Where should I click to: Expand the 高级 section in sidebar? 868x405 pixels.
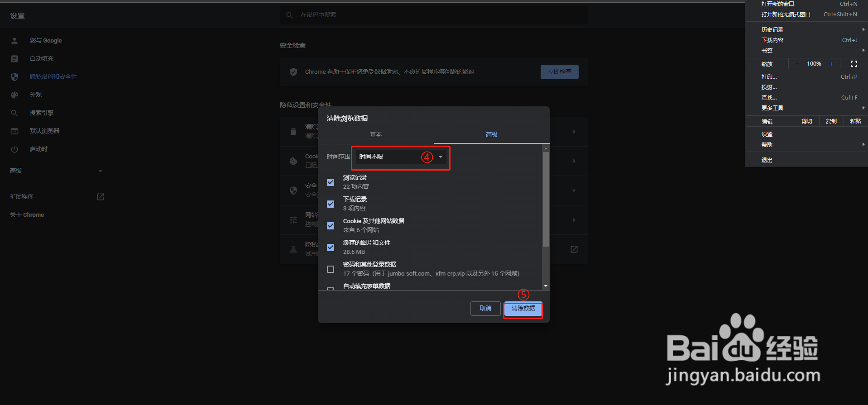tap(56, 171)
